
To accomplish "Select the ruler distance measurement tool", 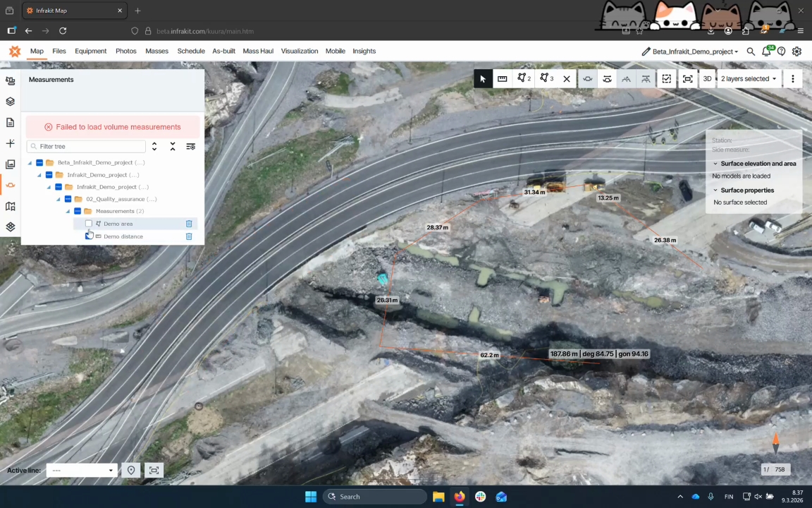I will [x=502, y=79].
